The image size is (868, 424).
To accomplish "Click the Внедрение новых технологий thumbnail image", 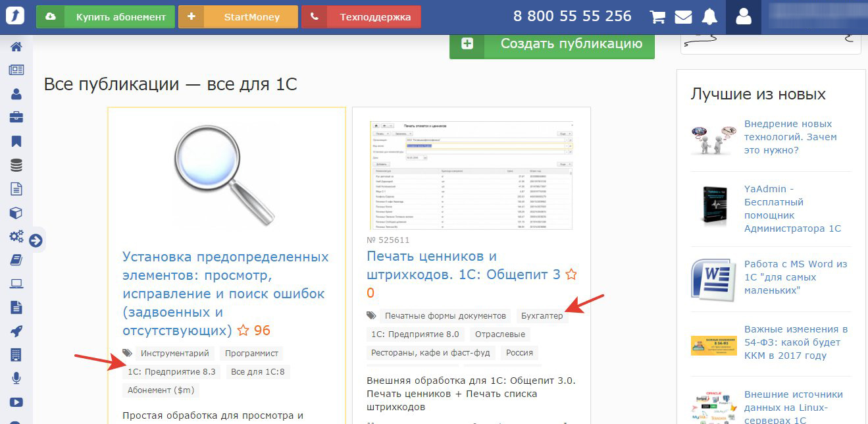I will coord(713,140).
